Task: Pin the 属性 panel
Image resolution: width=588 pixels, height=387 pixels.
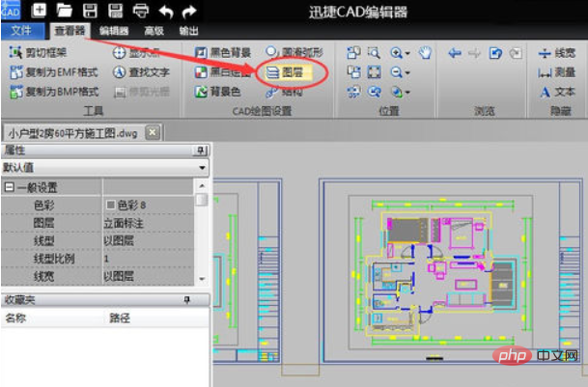Action: (x=200, y=151)
